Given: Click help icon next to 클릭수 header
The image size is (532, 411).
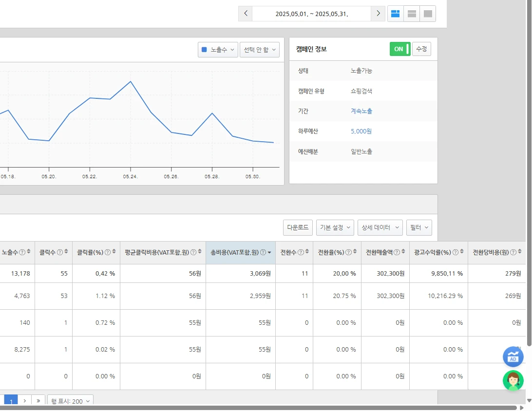Looking at the screenshot, I should coord(60,252).
